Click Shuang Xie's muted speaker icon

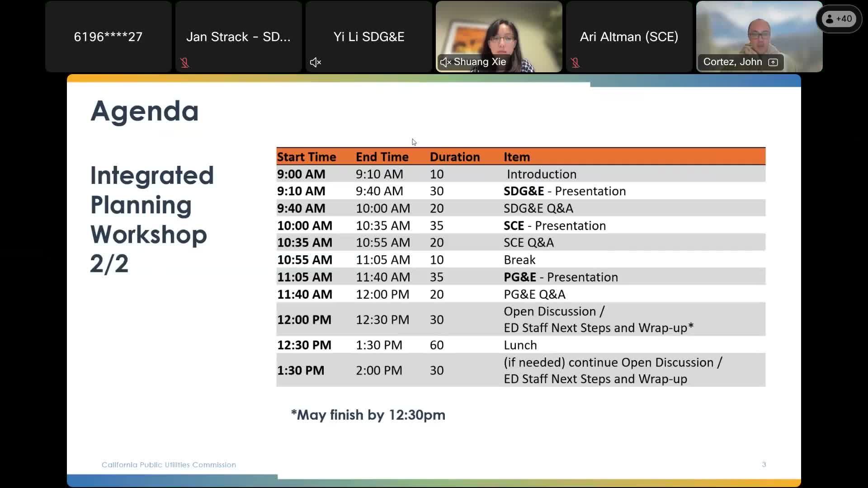coord(445,62)
